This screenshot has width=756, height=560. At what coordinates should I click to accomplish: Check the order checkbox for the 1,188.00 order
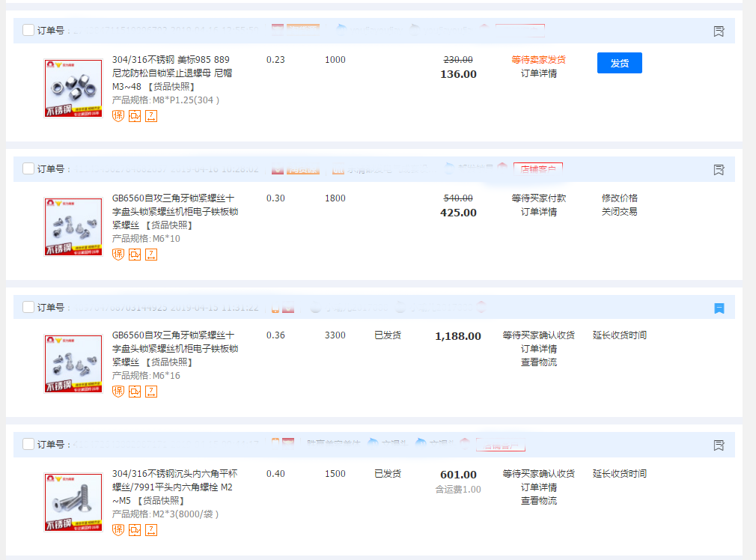pos(28,307)
